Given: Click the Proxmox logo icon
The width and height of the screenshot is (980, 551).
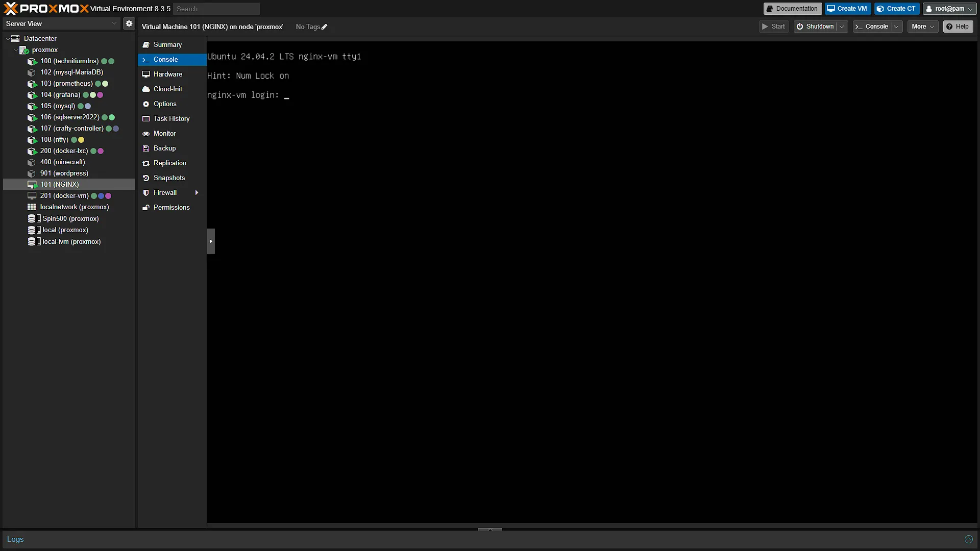Looking at the screenshot, I should pyautogui.click(x=11, y=9).
